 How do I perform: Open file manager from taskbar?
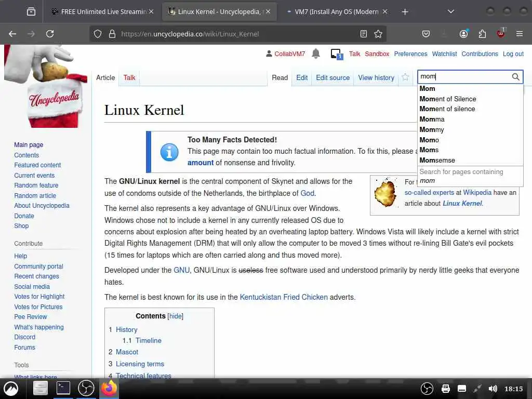pos(40,388)
